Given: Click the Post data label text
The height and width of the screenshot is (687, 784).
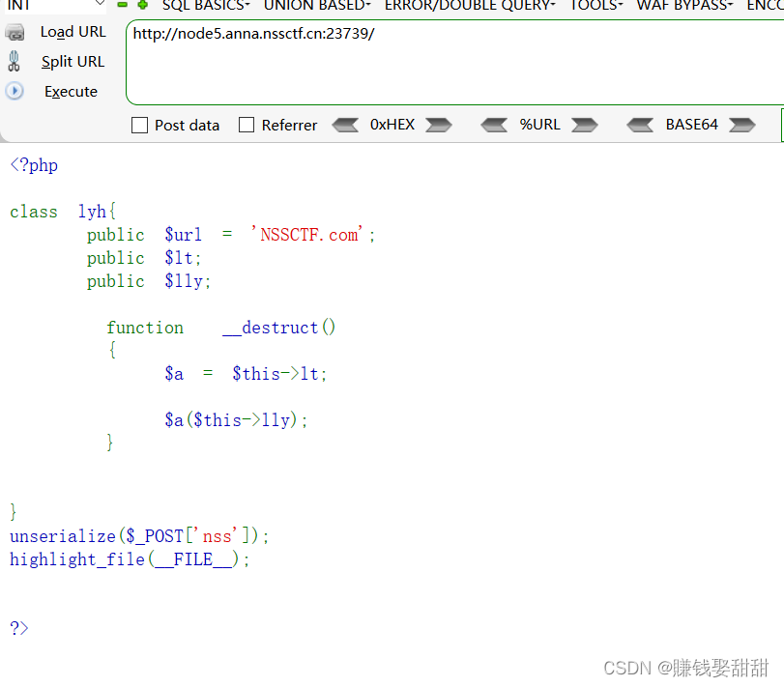Looking at the screenshot, I should coord(187,126).
